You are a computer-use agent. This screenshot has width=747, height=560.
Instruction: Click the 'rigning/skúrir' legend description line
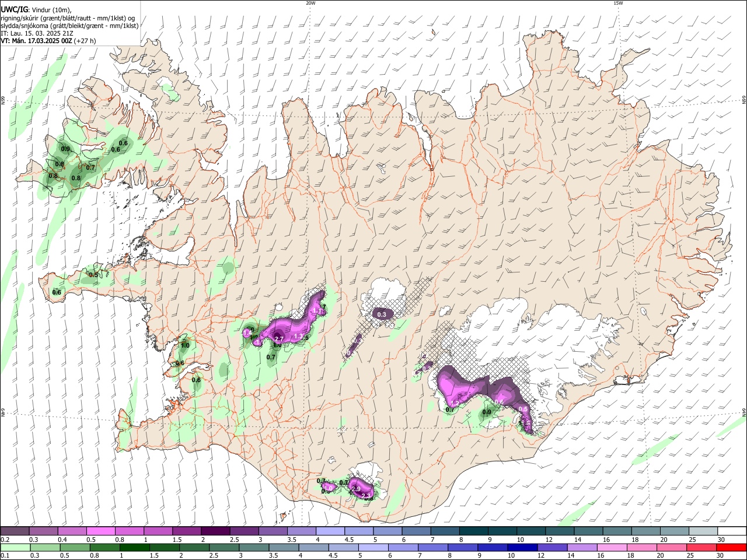pyautogui.click(x=68, y=18)
